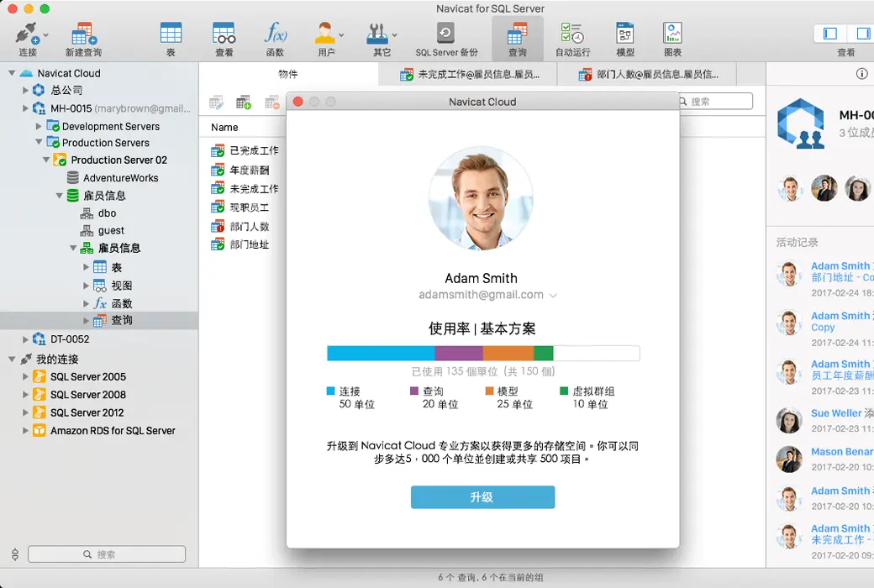Collapse Production Servers folder
This screenshot has width=874, height=588.
tap(39, 143)
